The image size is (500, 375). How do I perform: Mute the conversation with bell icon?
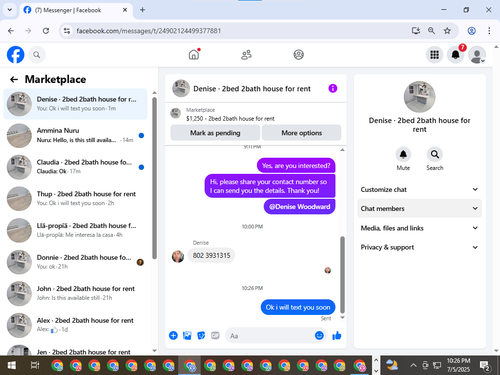click(403, 154)
